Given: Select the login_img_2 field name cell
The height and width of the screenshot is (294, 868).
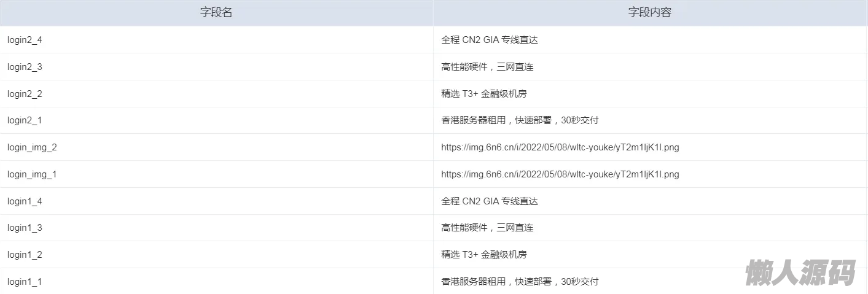Looking at the screenshot, I should [x=32, y=147].
